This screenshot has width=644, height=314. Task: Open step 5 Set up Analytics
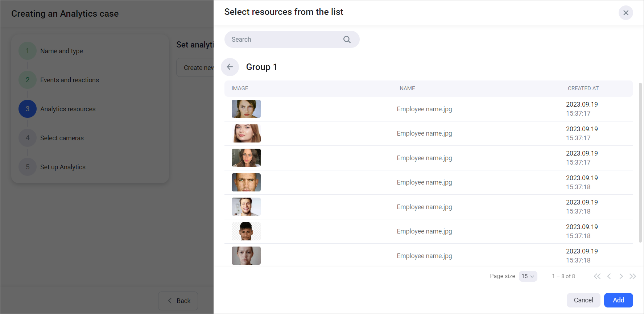pos(63,167)
